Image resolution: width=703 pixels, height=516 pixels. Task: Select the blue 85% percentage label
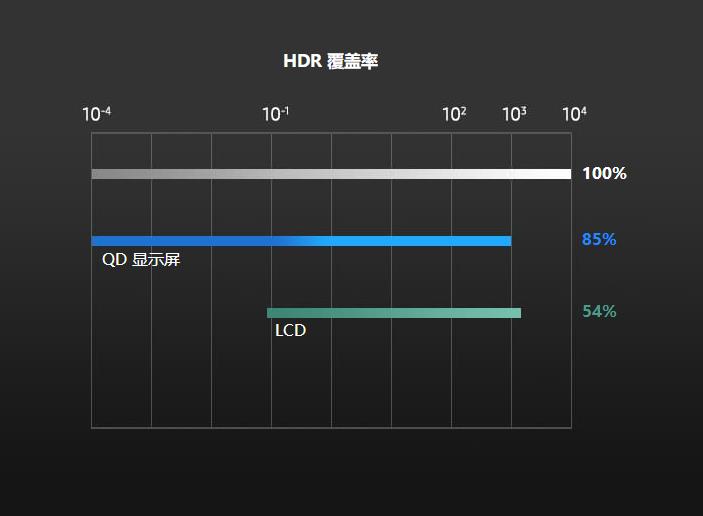tap(599, 240)
